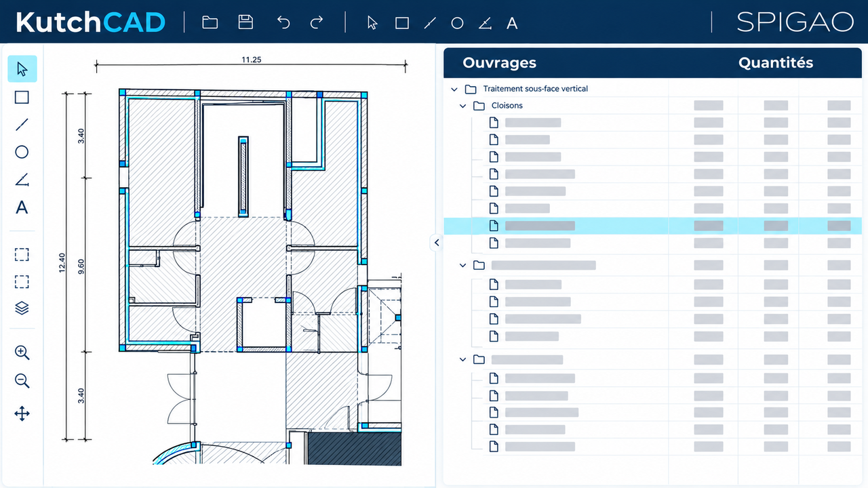Zoom in with the magnifier plus icon
Screen dimensions: 868x488
click(x=22, y=352)
